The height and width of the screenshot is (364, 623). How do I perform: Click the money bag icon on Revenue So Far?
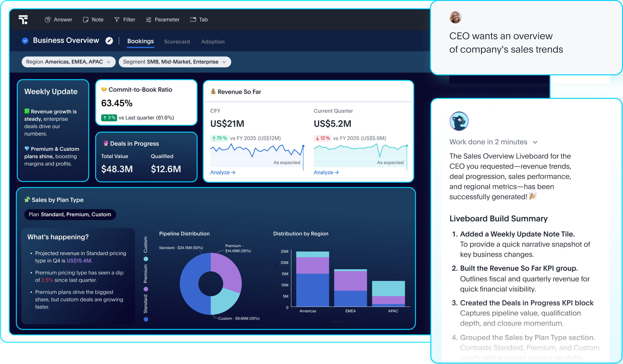(x=213, y=92)
